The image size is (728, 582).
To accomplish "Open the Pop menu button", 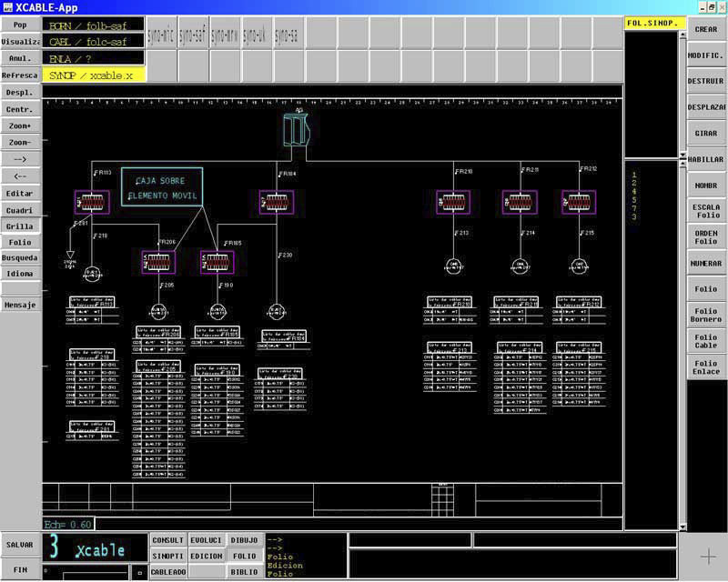I will click(20, 25).
